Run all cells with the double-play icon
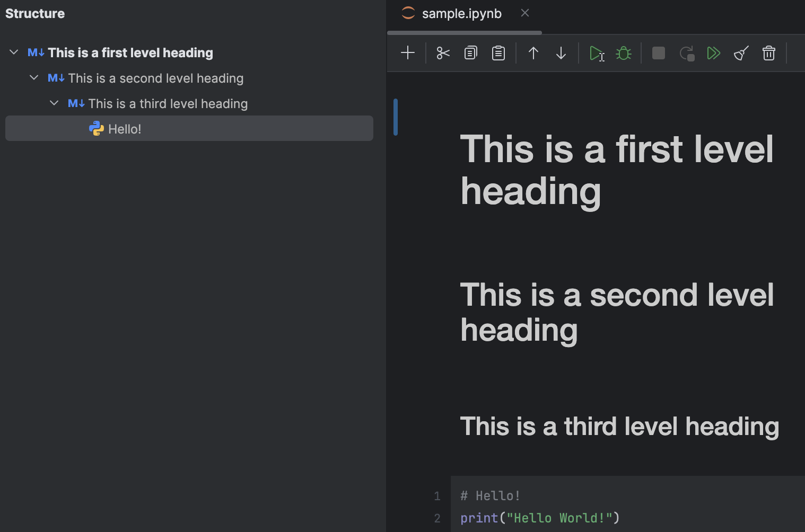This screenshot has height=532, width=805. (713, 53)
